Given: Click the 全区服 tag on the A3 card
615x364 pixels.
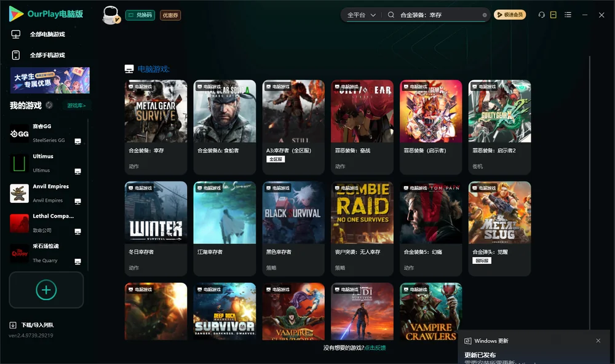Looking at the screenshot, I should pos(276,159).
